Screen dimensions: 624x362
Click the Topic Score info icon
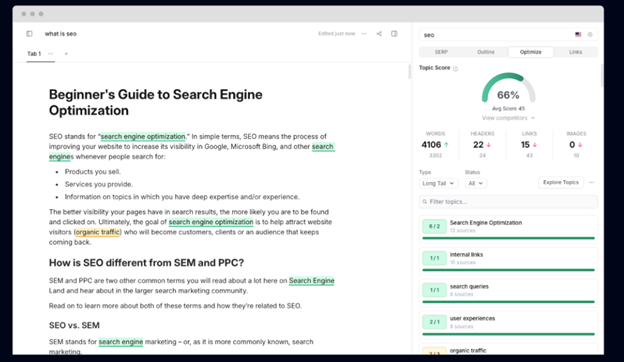click(456, 68)
